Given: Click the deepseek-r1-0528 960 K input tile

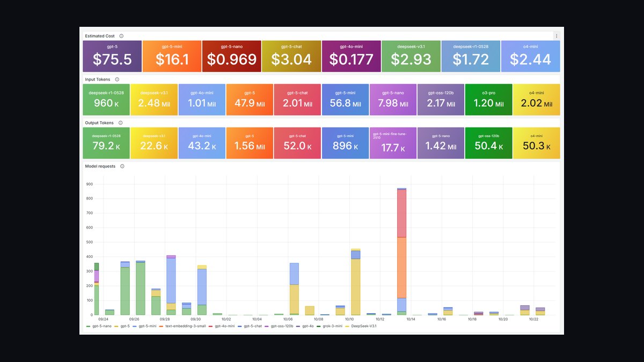Looking at the screenshot, I should pos(106,100).
